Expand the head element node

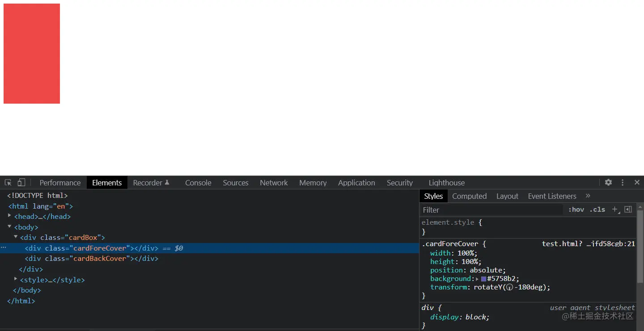(x=10, y=215)
